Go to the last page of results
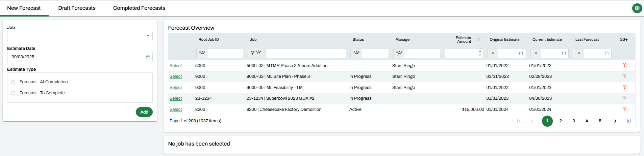The image size is (644, 156). (628, 121)
